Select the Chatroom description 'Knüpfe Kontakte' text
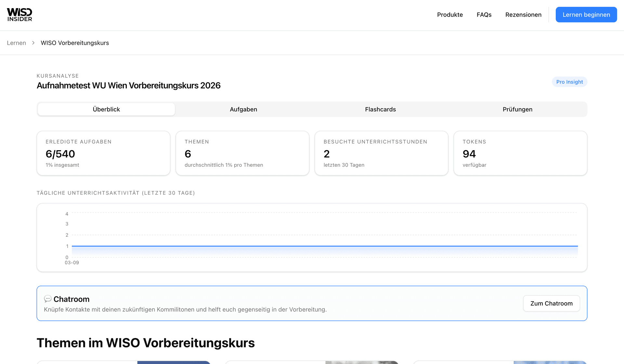This screenshot has width=624, height=364. point(185,310)
